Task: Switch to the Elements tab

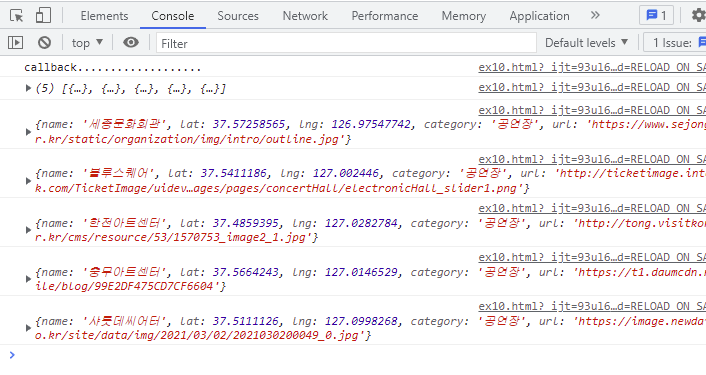Action: [x=104, y=16]
